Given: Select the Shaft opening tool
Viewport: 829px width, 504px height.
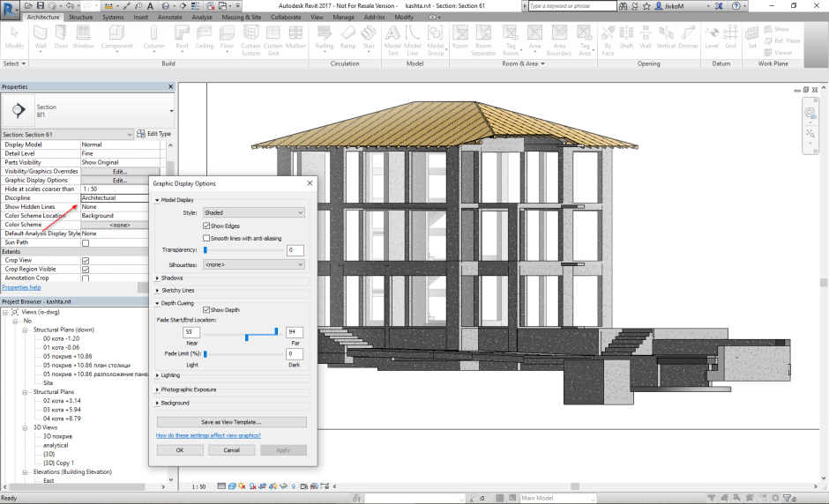Looking at the screenshot, I should [x=626, y=37].
